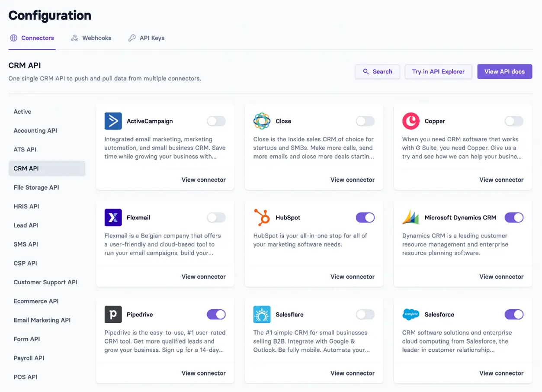Switch to the Connectors tab
This screenshot has width=542, height=392.
pos(32,38)
